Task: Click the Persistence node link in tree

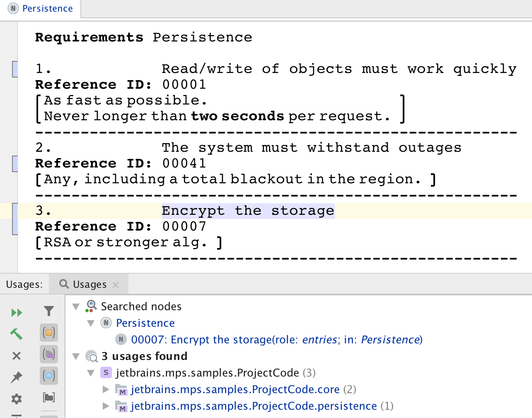Action: coord(145,323)
